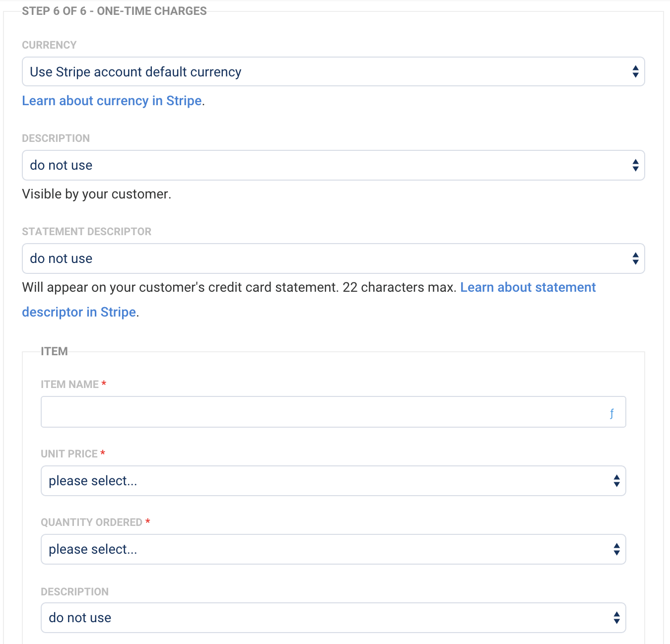
Task: Follow the 'Learn about statement descriptor in Stripe' link
Action: (x=528, y=287)
